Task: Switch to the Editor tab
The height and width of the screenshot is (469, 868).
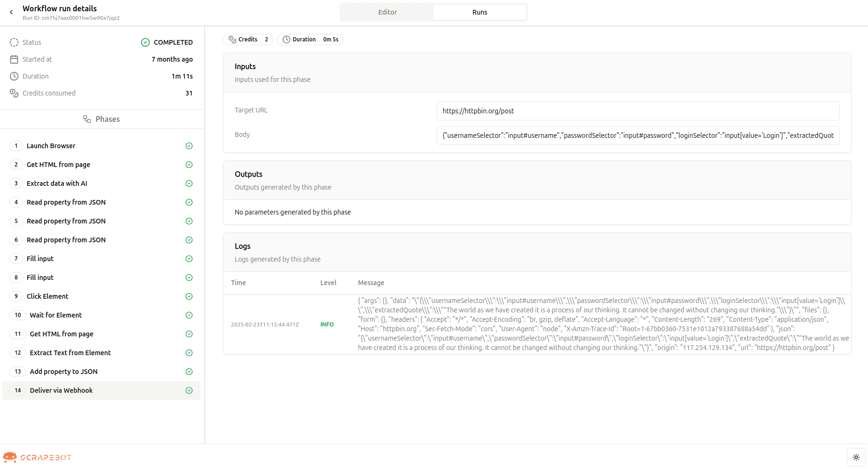Action: 387,12
